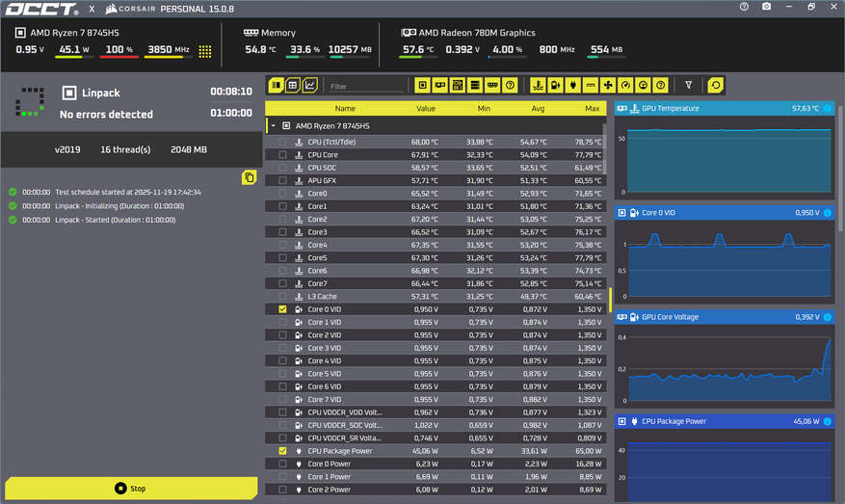Click the CPU usage 100 % bar
The image size is (845, 504).
119,57
